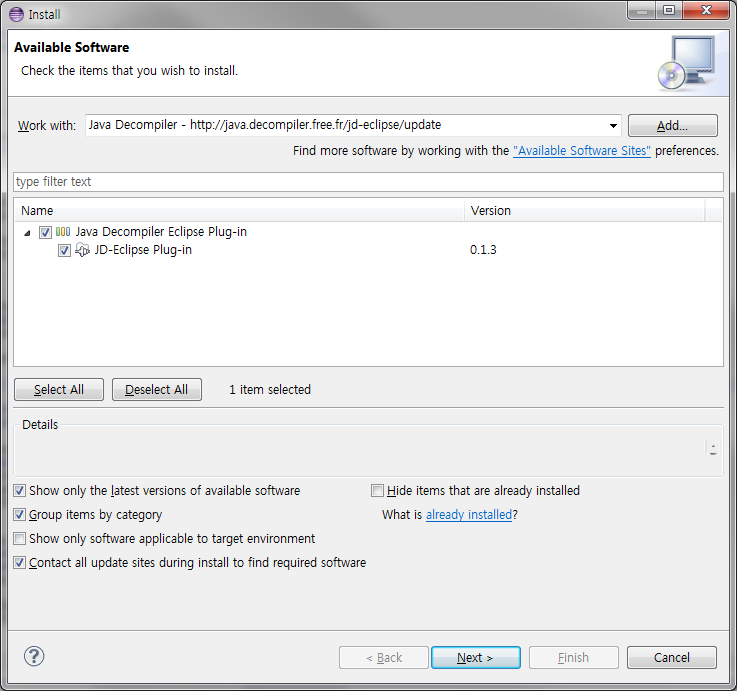Click the Eclipse icon in title bar
The width and height of the screenshot is (737, 691).
point(16,14)
